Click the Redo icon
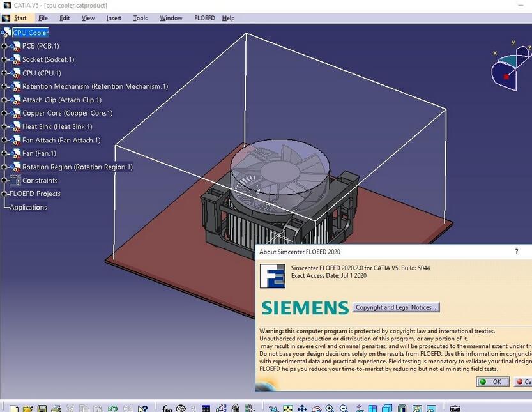The height and width of the screenshot is (412, 532). (128, 408)
